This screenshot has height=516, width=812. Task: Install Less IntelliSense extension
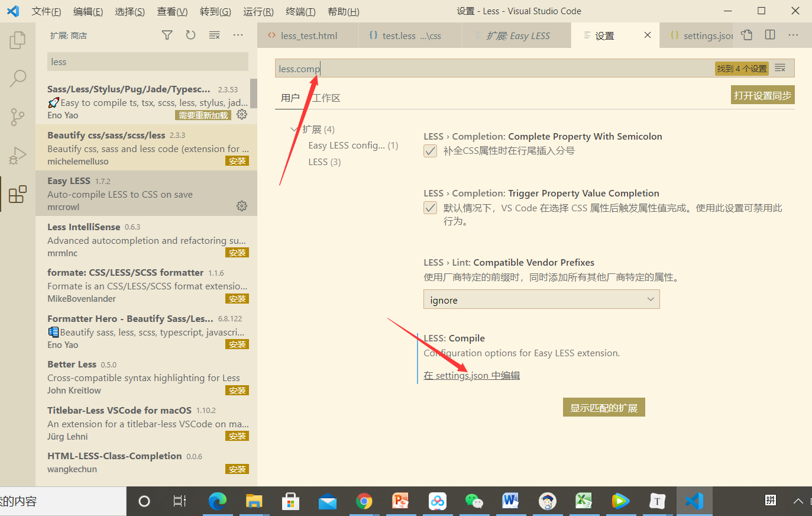(237, 253)
